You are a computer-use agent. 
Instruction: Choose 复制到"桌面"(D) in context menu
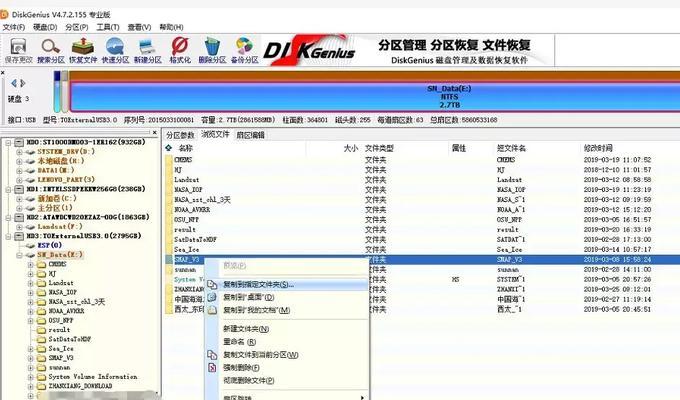click(287, 297)
